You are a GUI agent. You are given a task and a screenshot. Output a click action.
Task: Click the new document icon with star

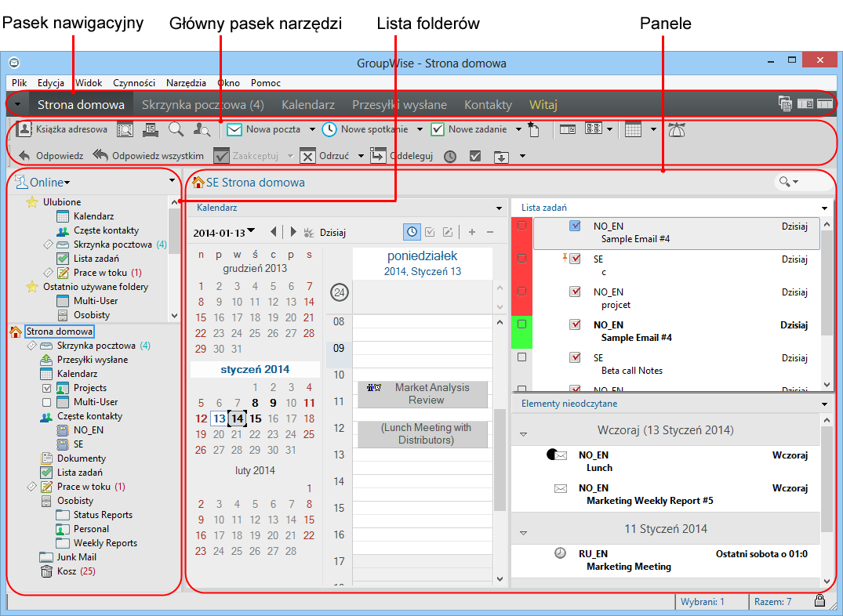click(533, 129)
